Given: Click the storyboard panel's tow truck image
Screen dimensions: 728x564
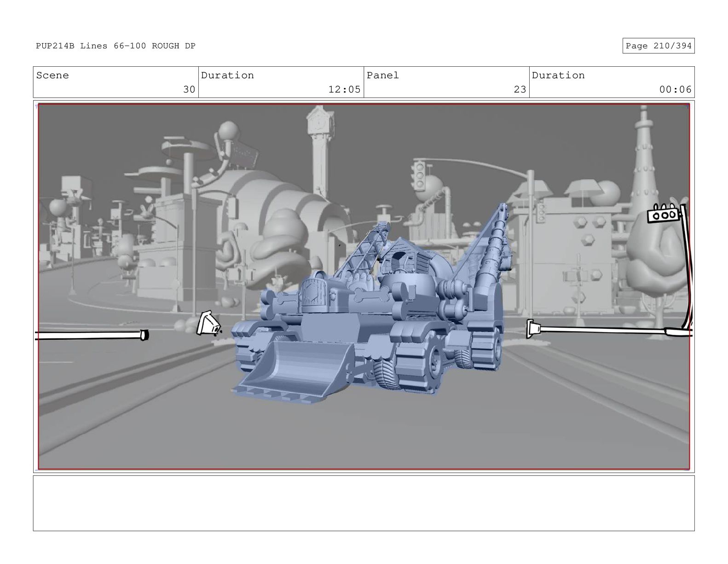Looking at the screenshot, I should [370, 304].
